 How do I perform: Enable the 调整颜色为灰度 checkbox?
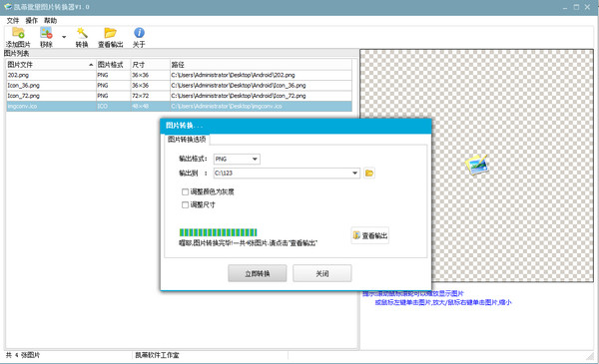point(185,191)
